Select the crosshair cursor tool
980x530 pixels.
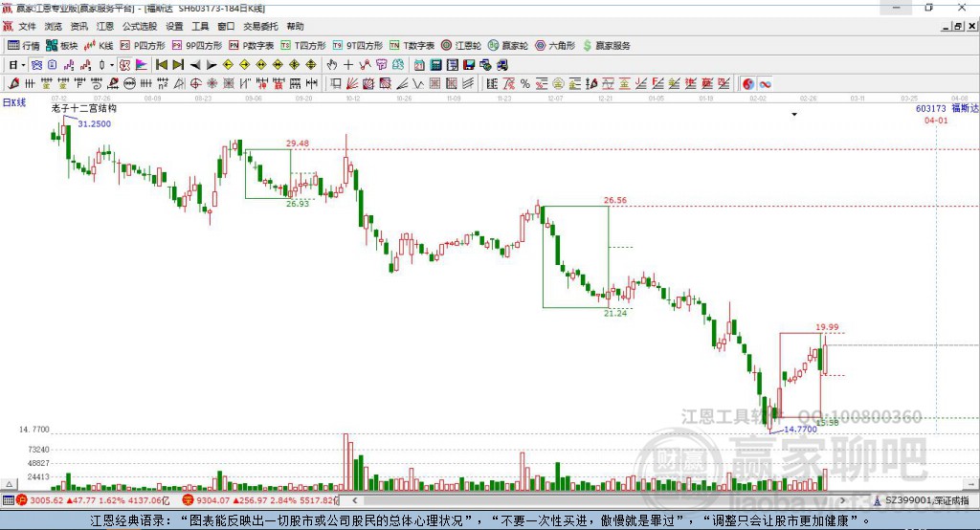point(348,65)
